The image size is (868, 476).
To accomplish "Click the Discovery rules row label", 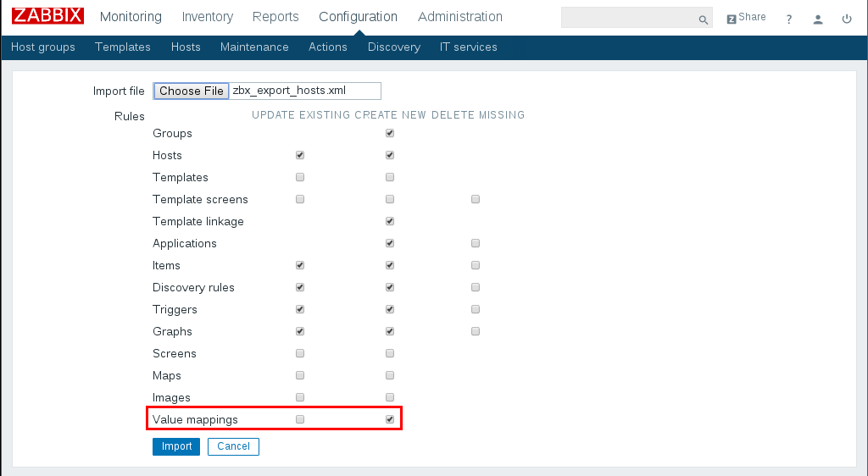I will click(x=193, y=287).
